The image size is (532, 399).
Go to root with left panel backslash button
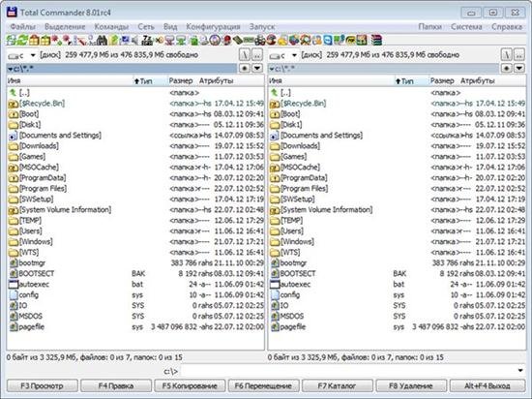click(x=245, y=54)
